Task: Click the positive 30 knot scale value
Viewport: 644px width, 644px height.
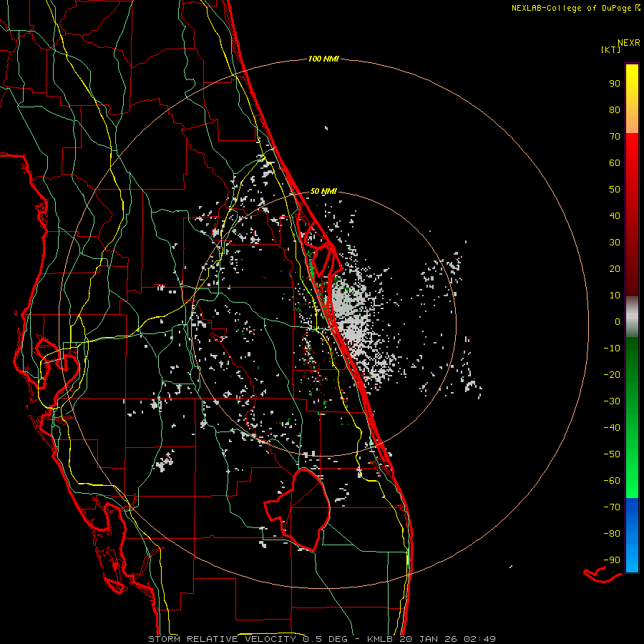Action: (x=615, y=243)
